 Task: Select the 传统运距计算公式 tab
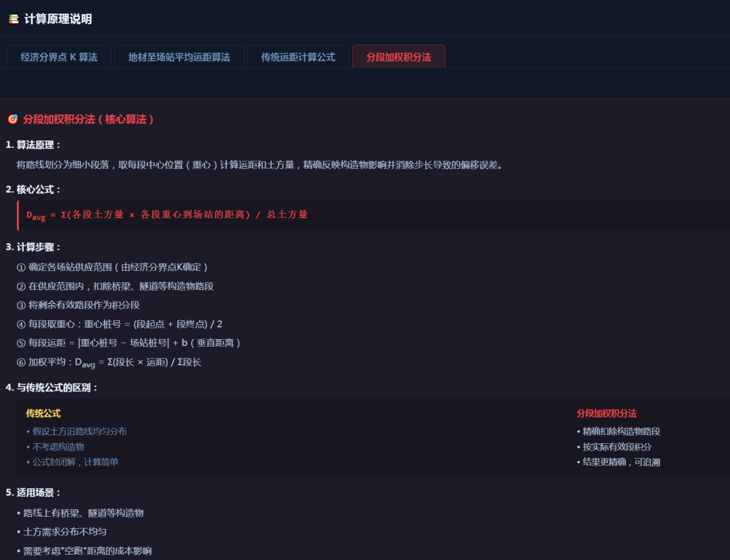(298, 57)
